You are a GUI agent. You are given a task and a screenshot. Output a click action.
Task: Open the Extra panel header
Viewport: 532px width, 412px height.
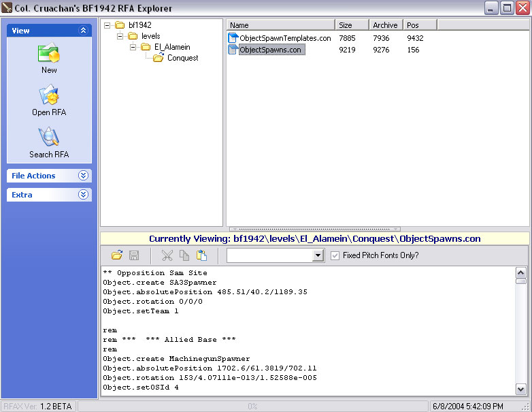click(49, 195)
